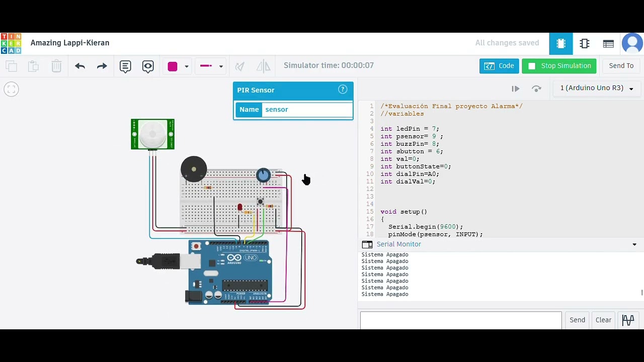Open the wire type dropdown arrow

[221, 66]
